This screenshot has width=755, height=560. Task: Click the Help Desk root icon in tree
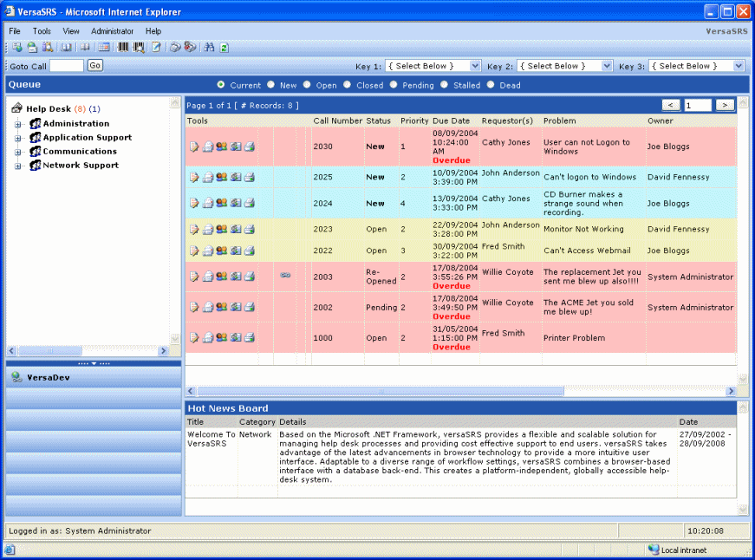tap(17, 107)
